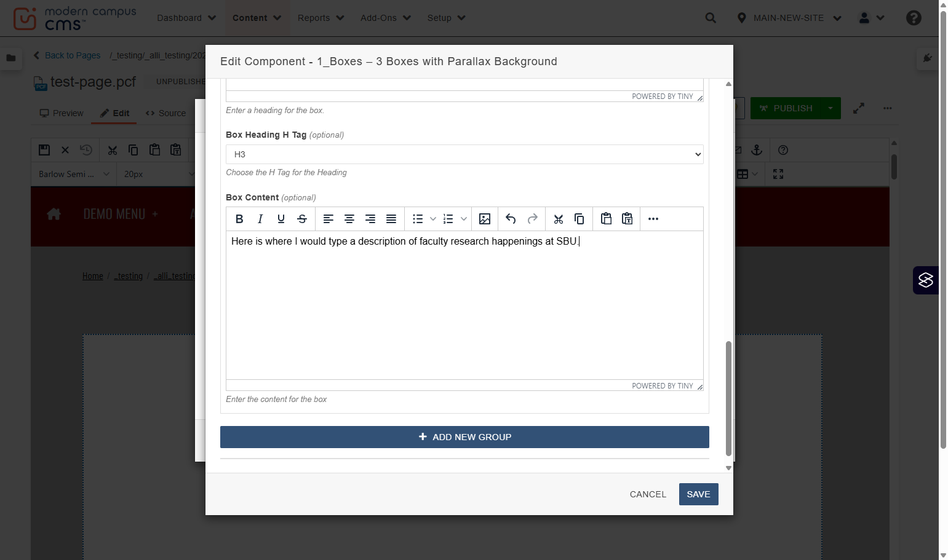The height and width of the screenshot is (560, 948).
Task: Open the Content menu
Action: [x=257, y=18]
